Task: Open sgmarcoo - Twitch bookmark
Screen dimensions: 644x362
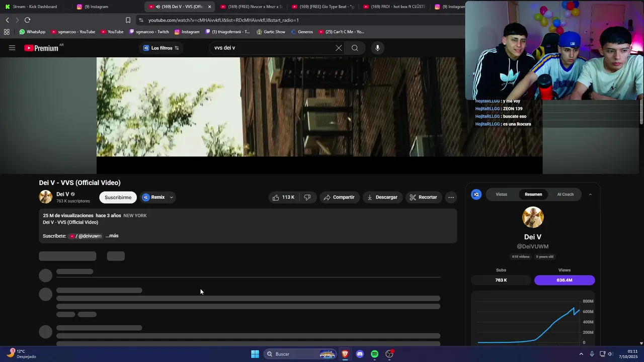Action: point(149,32)
